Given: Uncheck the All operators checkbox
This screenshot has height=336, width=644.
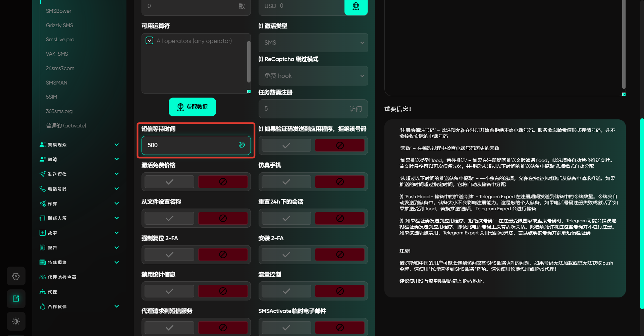Looking at the screenshot, I should click(150, 41).
